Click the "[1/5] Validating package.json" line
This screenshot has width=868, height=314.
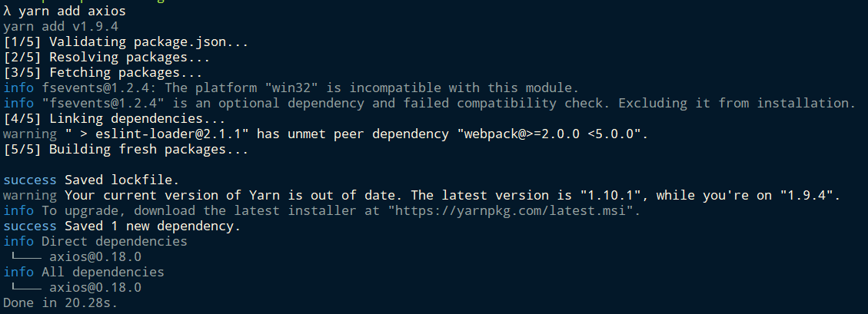(125, 42)
